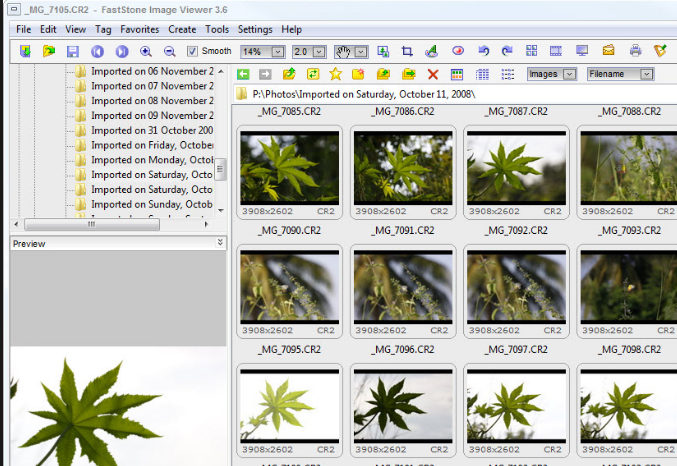Select folder Imported on Sunday, October

coord(145,204)
